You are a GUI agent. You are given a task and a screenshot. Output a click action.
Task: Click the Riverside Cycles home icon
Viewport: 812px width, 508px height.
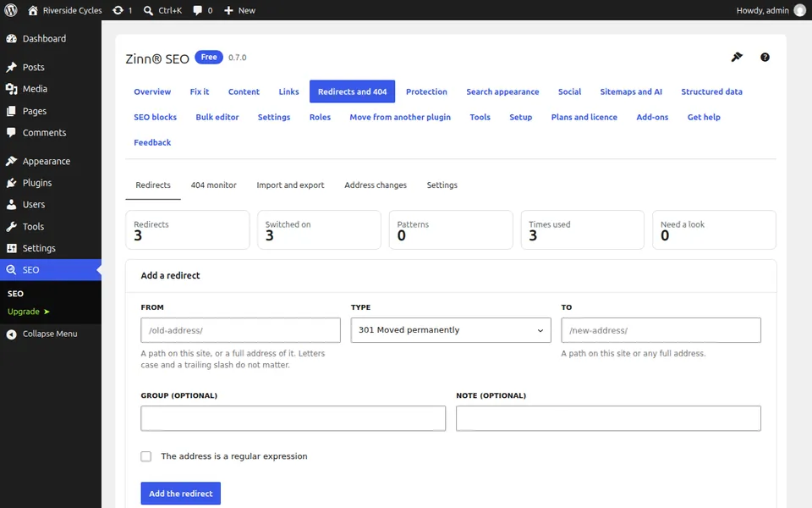[x=33, y=10]
